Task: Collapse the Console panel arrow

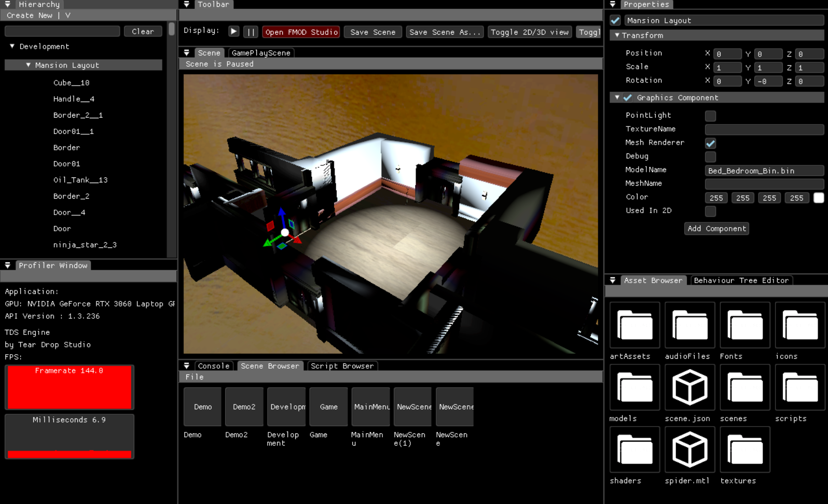Action: point(187,366)
